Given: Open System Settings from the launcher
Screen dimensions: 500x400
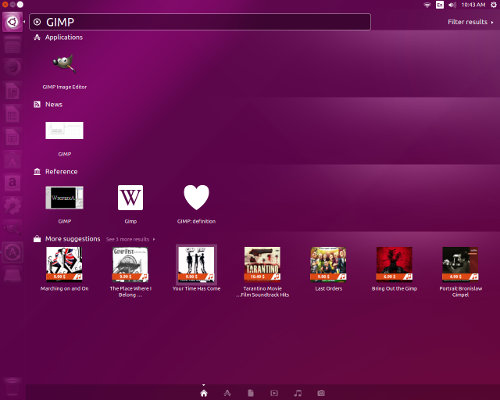Looking at the screenshot, I should click(x=12, y=206).
